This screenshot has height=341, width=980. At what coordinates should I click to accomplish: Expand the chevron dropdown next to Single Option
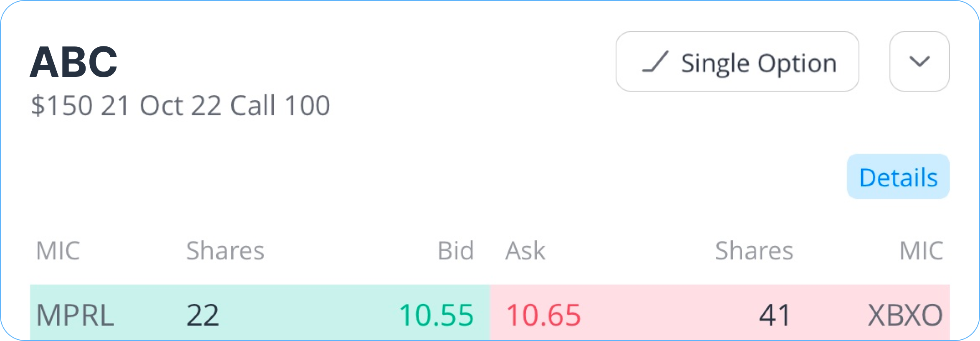point(919,62)
